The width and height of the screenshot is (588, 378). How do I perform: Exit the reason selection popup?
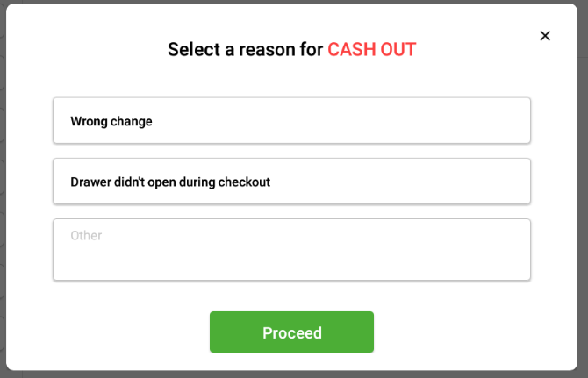tap(545, 36)
